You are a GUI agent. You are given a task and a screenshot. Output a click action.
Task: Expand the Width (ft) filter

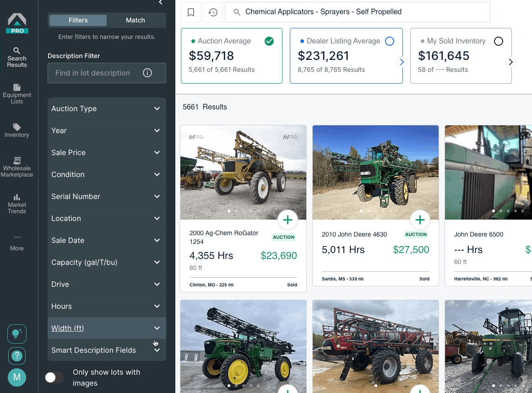[x=107, y=328]
